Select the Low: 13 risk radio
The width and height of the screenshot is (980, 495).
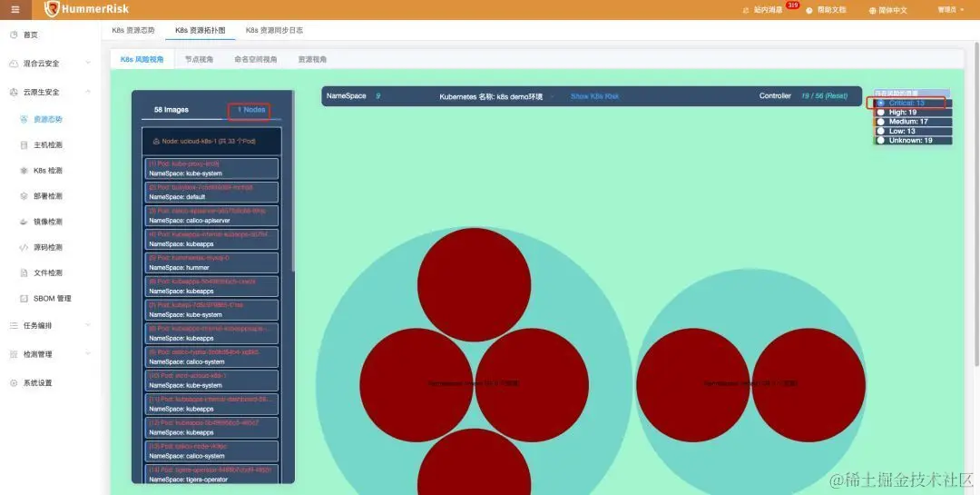tap(880, 131)
